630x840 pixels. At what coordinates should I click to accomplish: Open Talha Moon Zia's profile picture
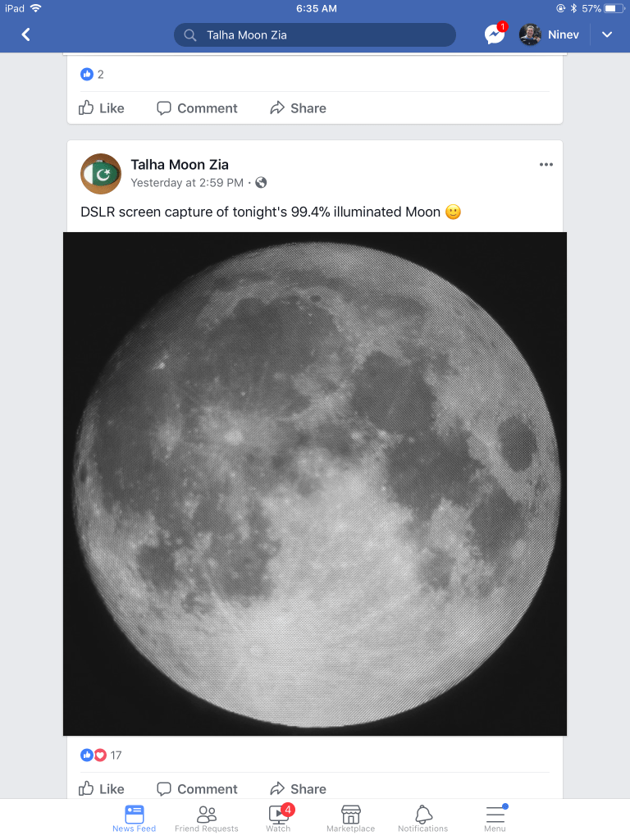pos(101,173)
